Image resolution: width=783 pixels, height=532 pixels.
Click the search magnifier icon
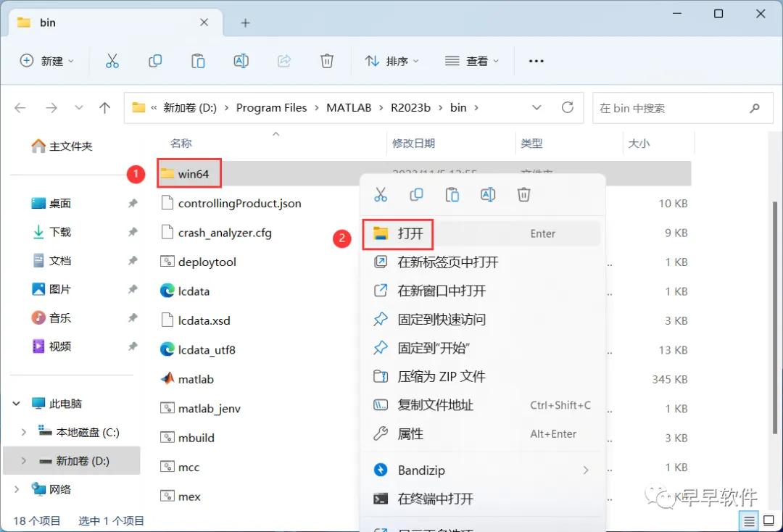click(x=755, y=108)
